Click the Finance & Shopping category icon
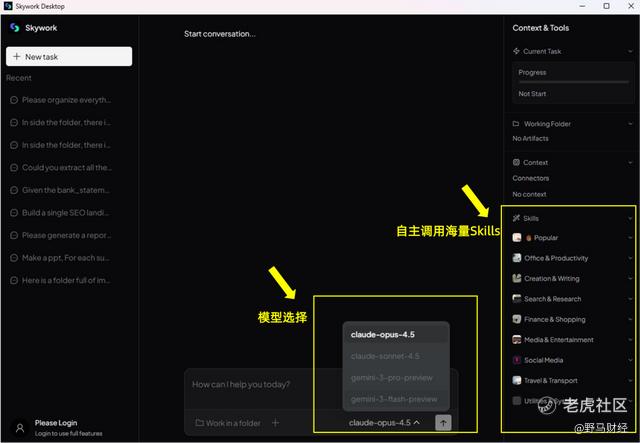 [x=517, y=319]
